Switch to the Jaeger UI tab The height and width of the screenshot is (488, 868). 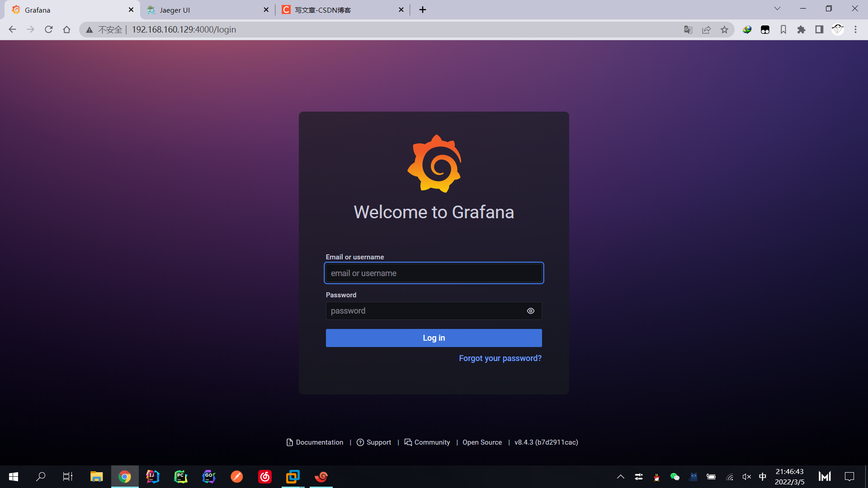175,10
